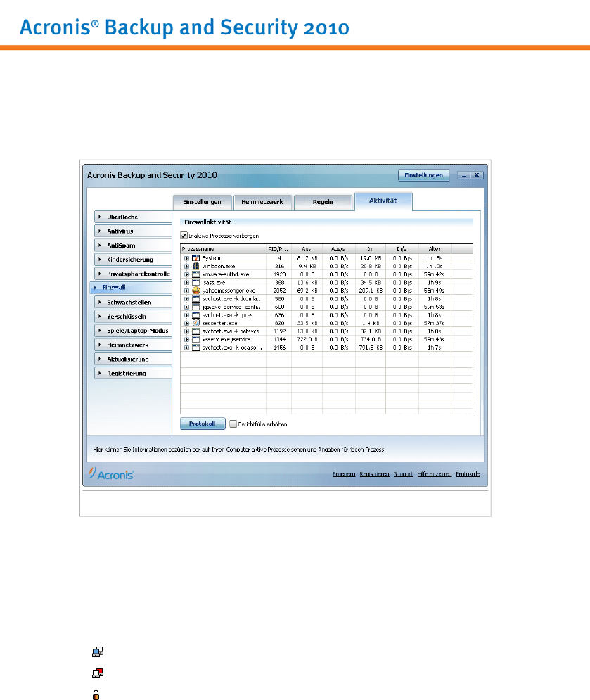Expand the jqs.exe -service row

pyautogui.click(x=186, y=307)
